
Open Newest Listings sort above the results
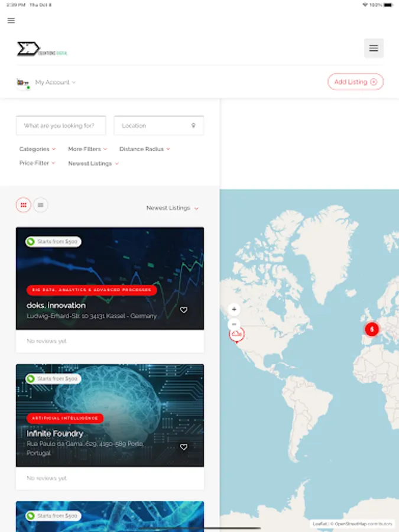click(x=172, y=208)
